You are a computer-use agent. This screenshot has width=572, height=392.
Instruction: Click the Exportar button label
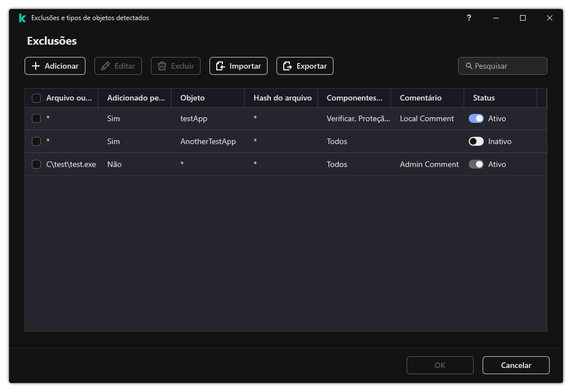(x=311, y=66)
